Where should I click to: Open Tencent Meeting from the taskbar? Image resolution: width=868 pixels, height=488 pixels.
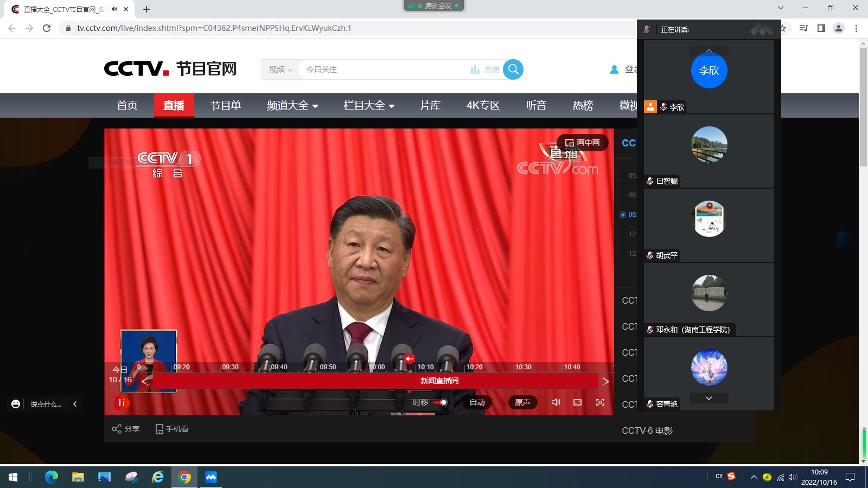point(211,477)
